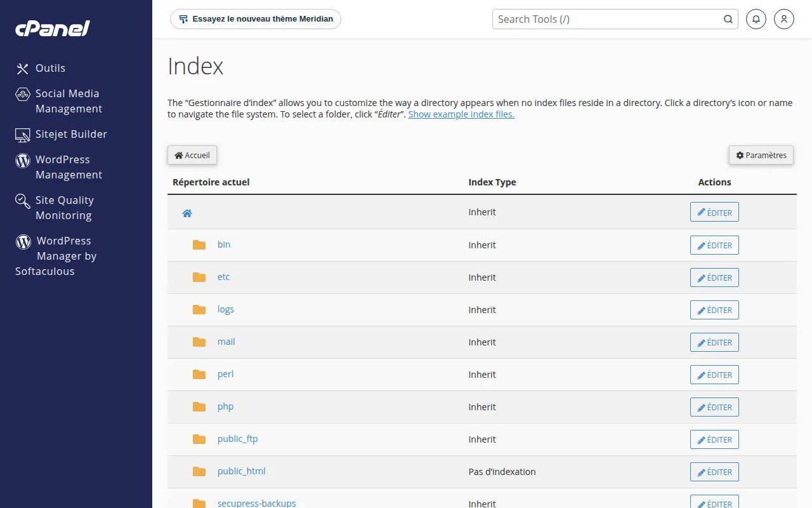This screenshot has height=508, width=812.
Task: Click Éditer for the php folder
Action: [x=714, y=407]
